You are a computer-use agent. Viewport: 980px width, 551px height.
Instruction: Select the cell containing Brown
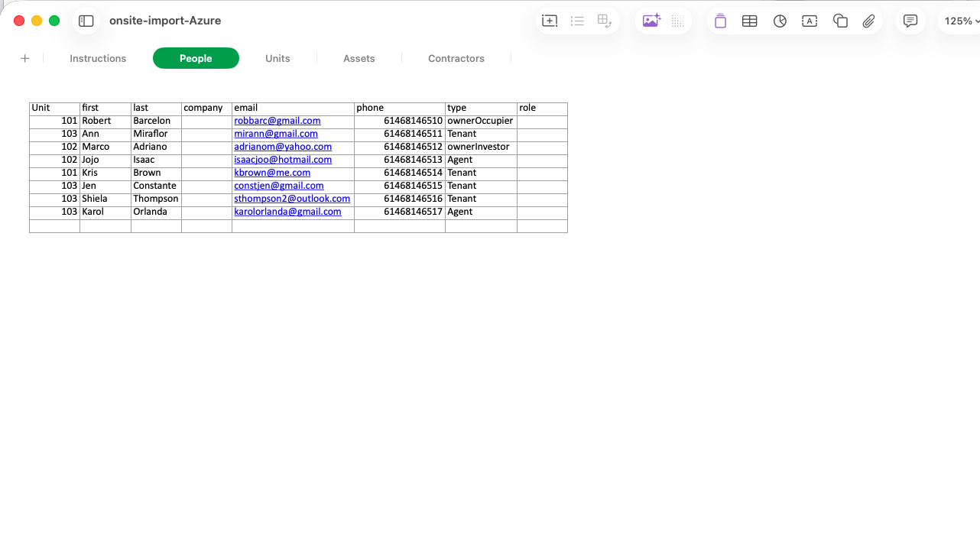(x=156, y=173)
